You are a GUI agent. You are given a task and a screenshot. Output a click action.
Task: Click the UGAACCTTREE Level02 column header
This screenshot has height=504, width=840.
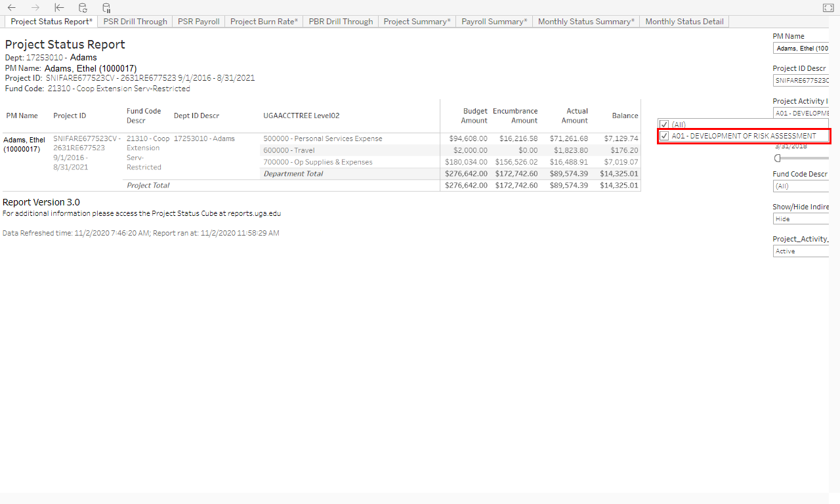tap(301, 115)
